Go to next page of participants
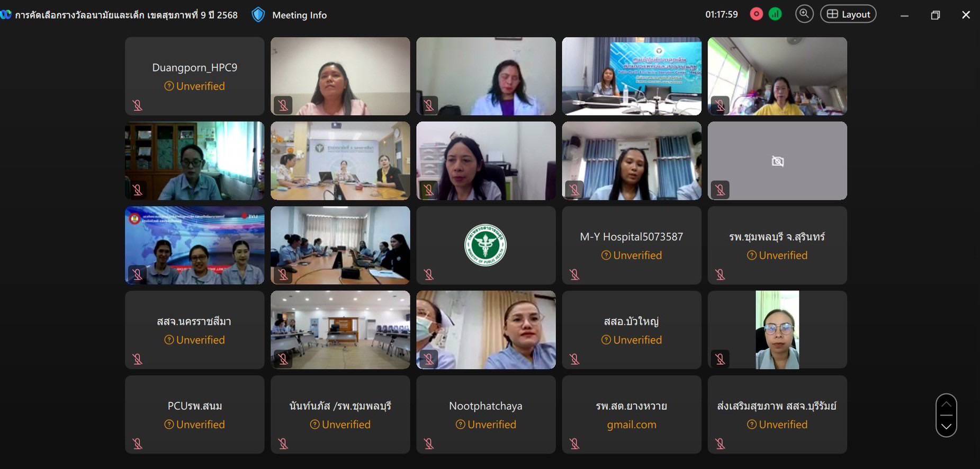The height and width of the screenshot is (469, 980). pyautogui.click(x=946, y=426)
